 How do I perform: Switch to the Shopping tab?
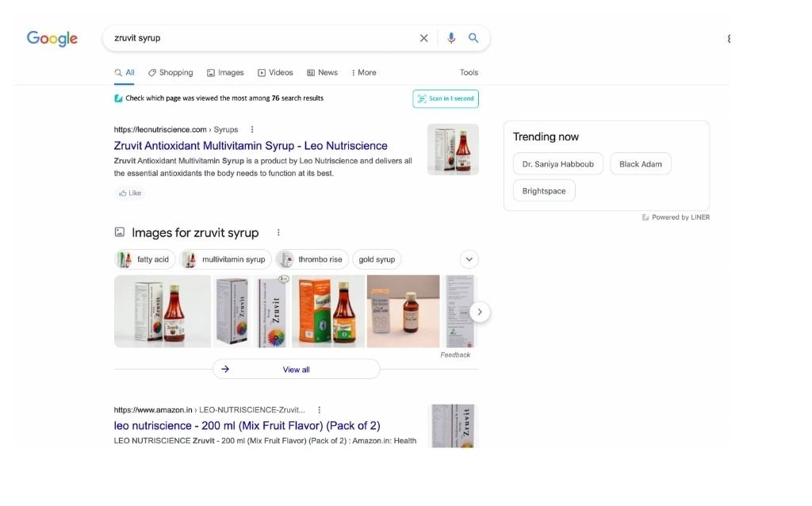(x=170, y=72)
